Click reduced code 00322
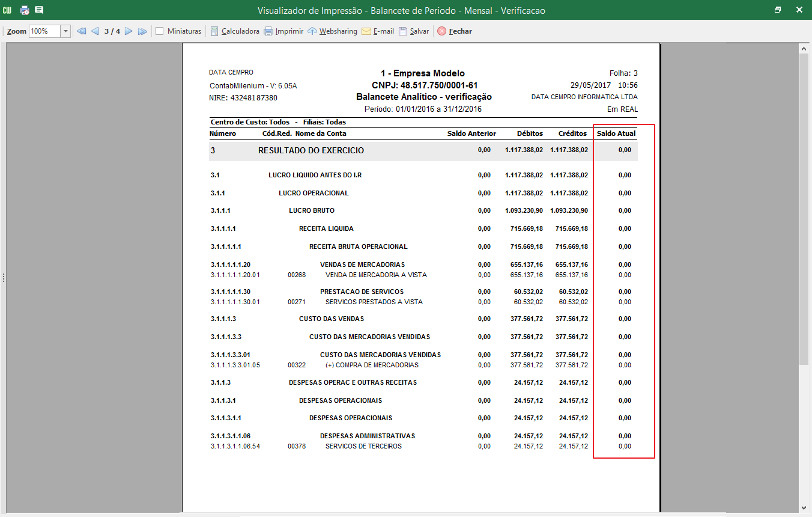The image size is (812, 517). coord(297,365)
